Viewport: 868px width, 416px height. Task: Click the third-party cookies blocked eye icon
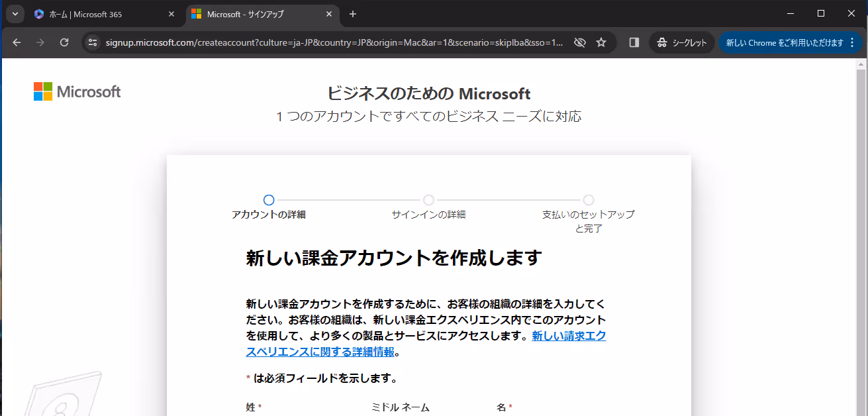[x=580, y=42]
